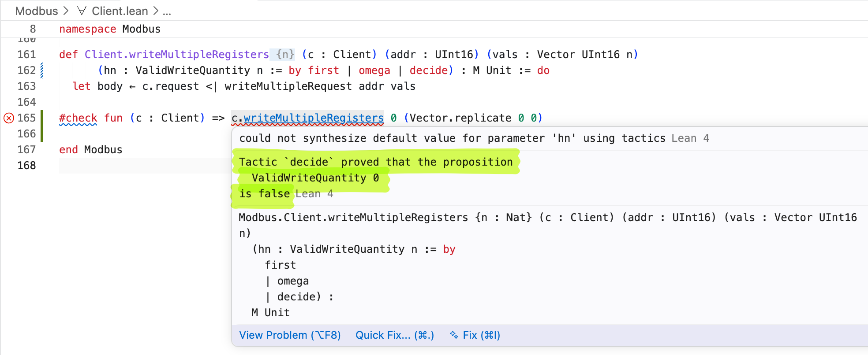Click 'ValidWriteQuantity' on editor line 162

click(x=193, y=70)
